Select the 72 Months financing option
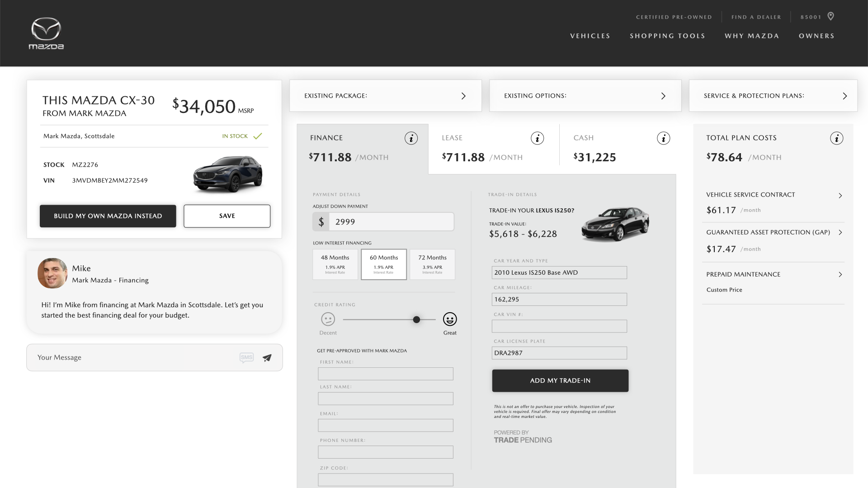This screenshot has height=488, width=868. (x=432, y=264)
